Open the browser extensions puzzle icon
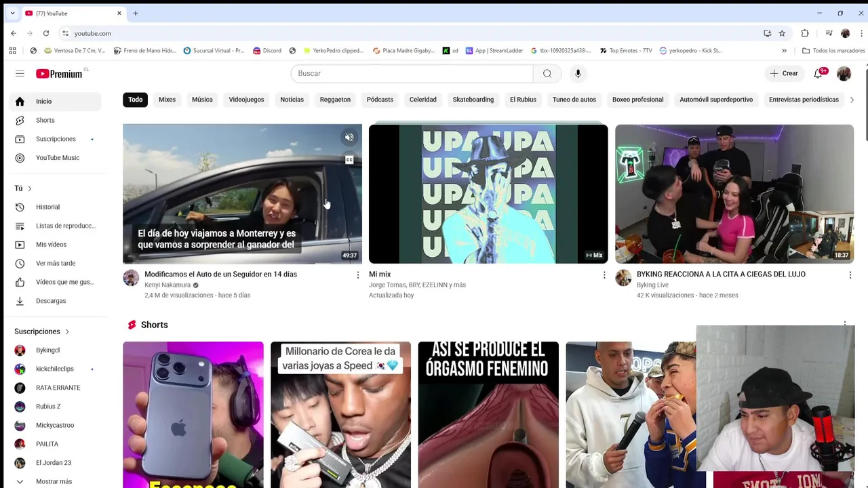This screenshot has height=488, width=868. 805,33
